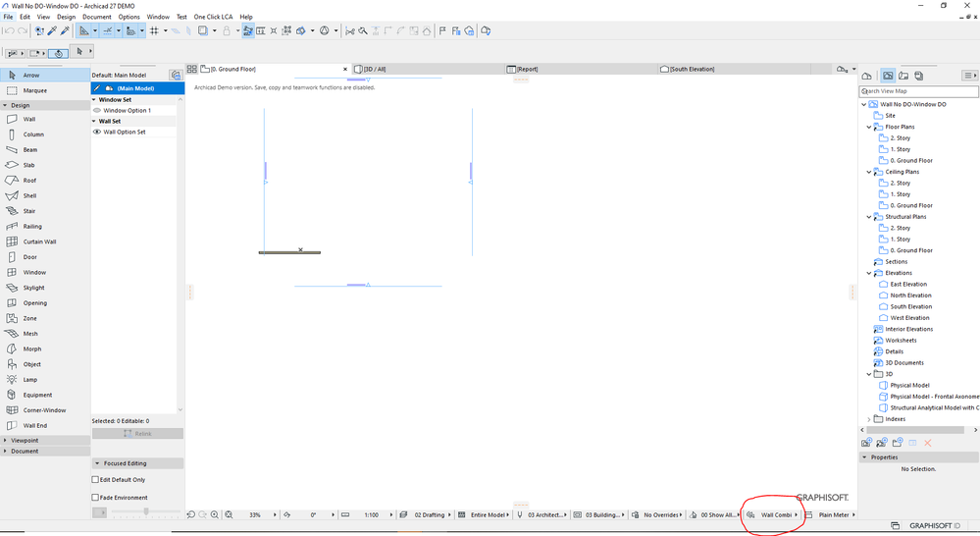Screen dimensions: 980x536
Task: Open the File menu
Action: [x=8, y=17]
